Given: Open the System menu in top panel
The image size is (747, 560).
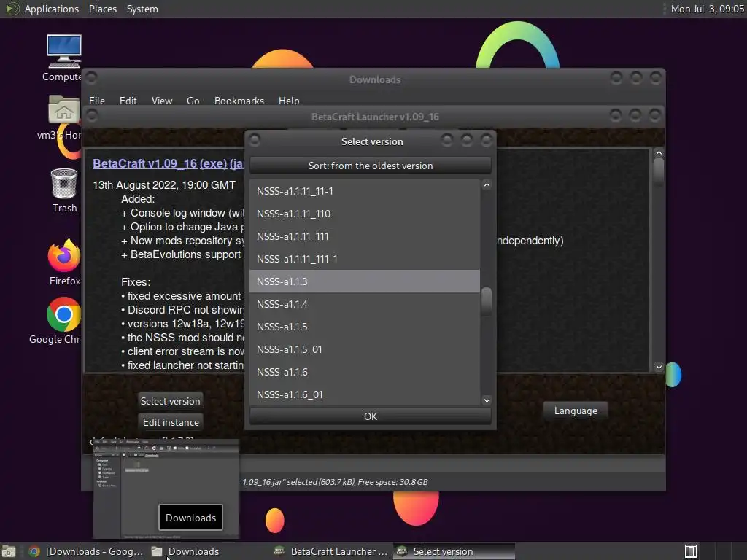Looking at the screenshot, I should (142, 9).
